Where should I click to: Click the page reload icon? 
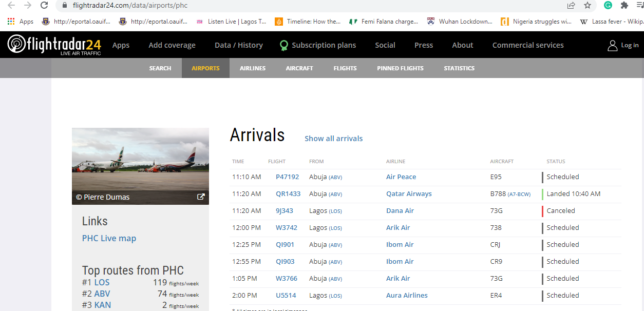click(x=44, y=6)
